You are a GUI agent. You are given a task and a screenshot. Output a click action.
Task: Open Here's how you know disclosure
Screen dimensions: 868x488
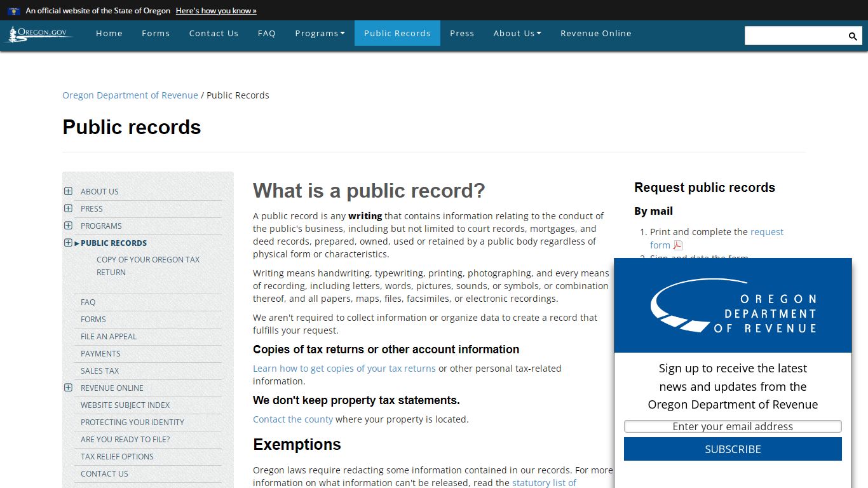216,11
